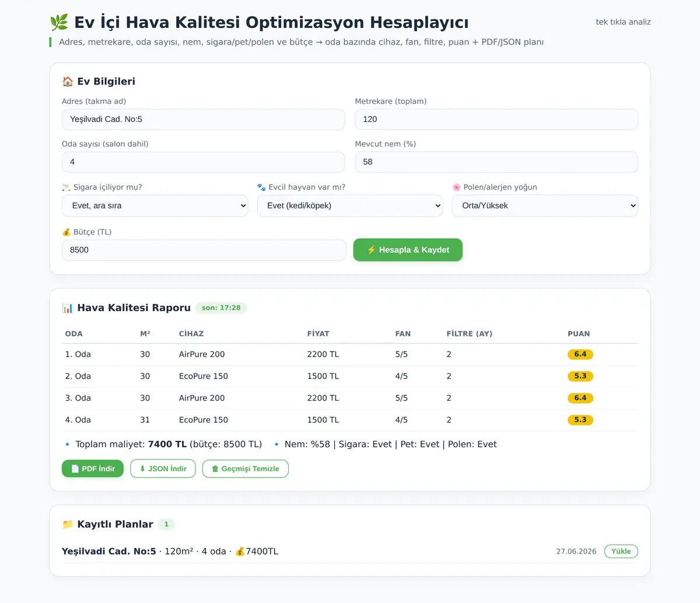Image resolution: width=700 pixels, height=603 pixels.
Task: Click the blue diamond before Toplam maliyet
Action: [x=67, y=444]
